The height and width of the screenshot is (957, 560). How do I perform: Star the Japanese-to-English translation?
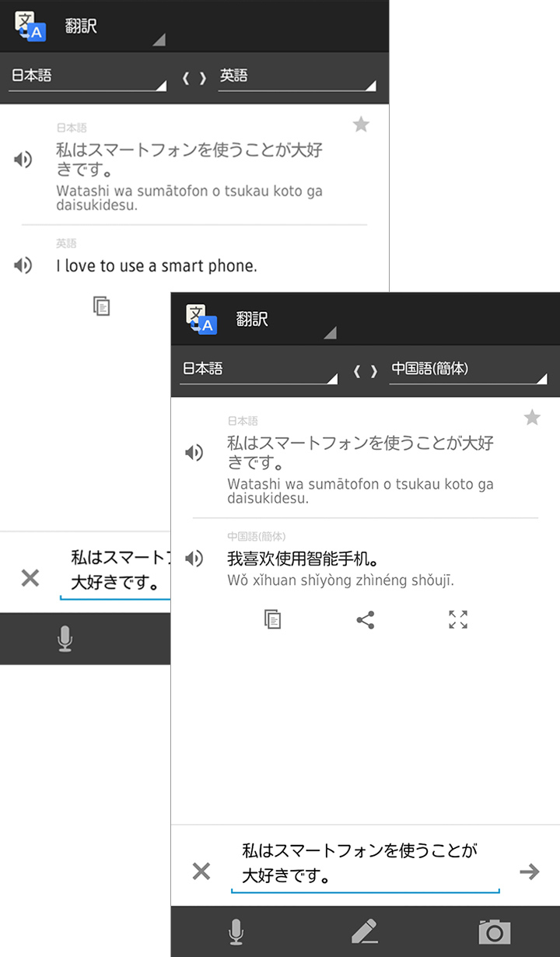361,124
